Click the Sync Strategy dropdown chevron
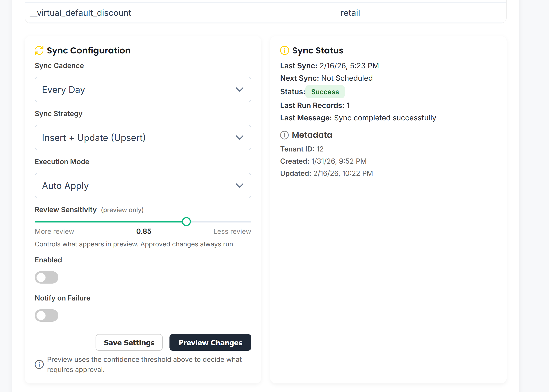 (x=240, y=138)
